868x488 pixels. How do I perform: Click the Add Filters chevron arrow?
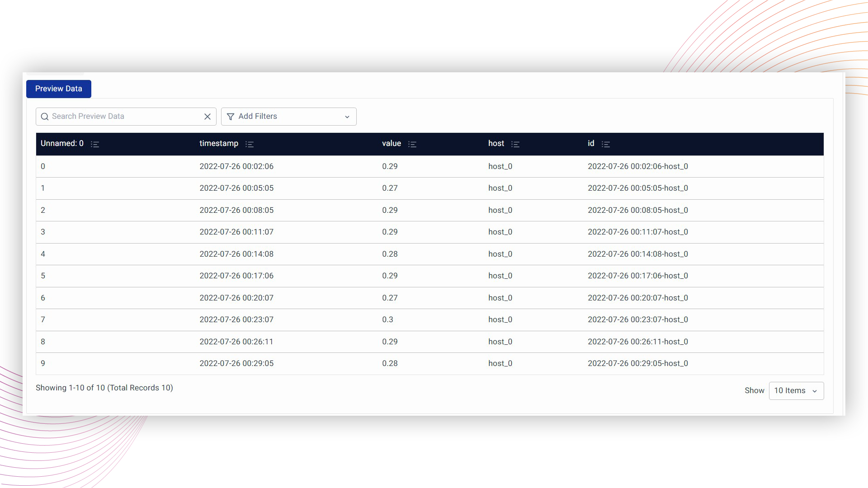click(x=347, y=117)
